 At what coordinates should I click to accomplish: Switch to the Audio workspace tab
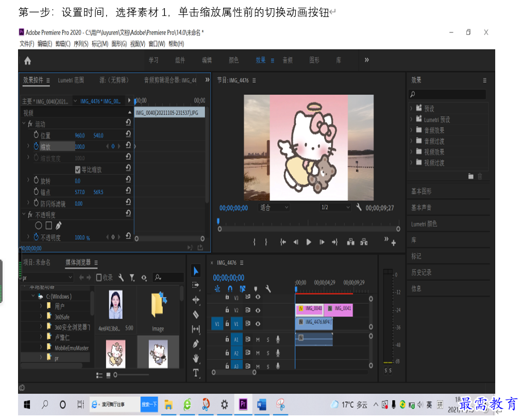pos(288,60)
